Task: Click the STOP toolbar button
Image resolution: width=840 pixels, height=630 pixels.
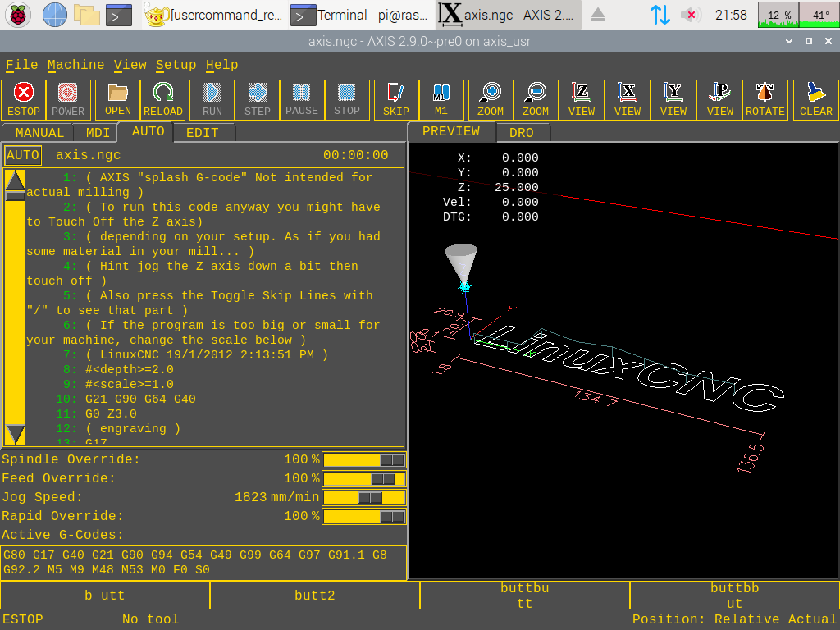Action: pyautogui.click(x=347, y=100)
